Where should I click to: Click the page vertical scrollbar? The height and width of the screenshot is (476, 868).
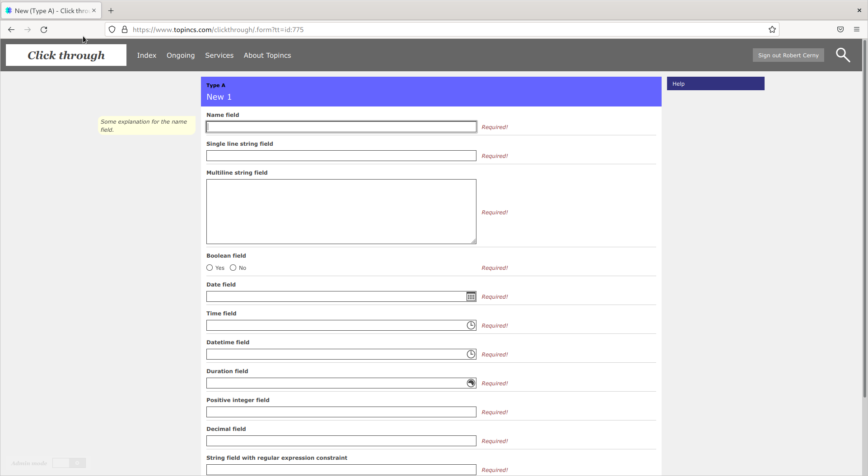click(x=864, y=226)
